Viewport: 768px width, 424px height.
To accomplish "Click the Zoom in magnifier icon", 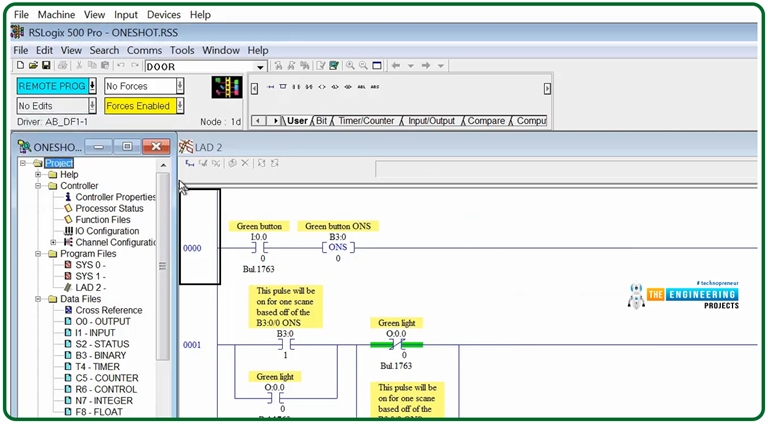I will (x=350, y=66).
